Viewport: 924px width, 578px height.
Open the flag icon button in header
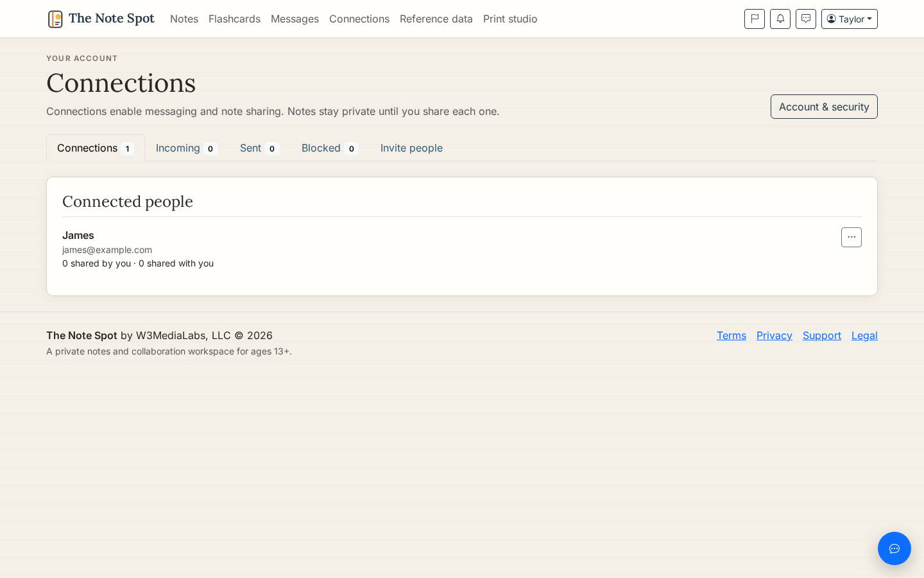coord(755,19)
